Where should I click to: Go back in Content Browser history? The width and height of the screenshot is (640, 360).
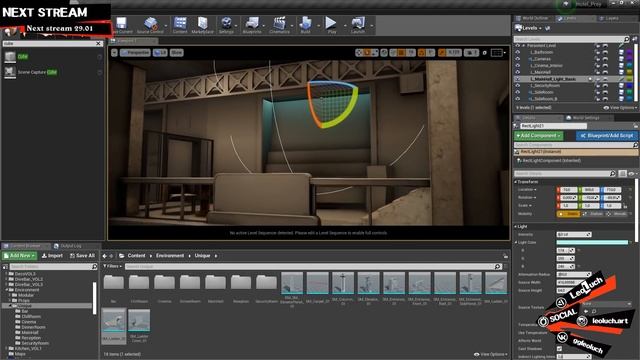(104, 256)
